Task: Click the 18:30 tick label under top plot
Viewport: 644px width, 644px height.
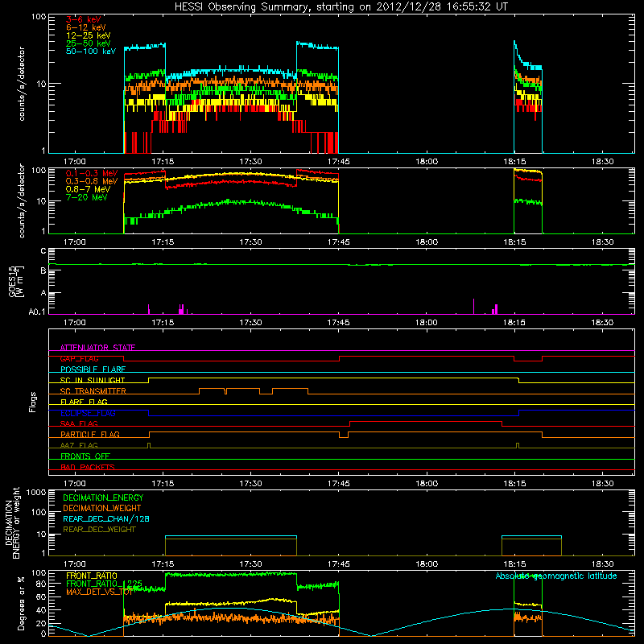Action: (x=602, y=162)
